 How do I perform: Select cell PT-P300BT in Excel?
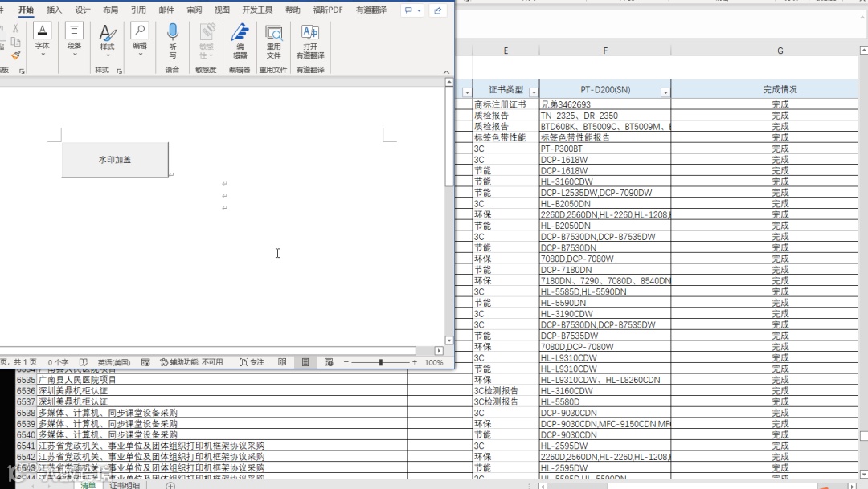click(x=605, y=149)
